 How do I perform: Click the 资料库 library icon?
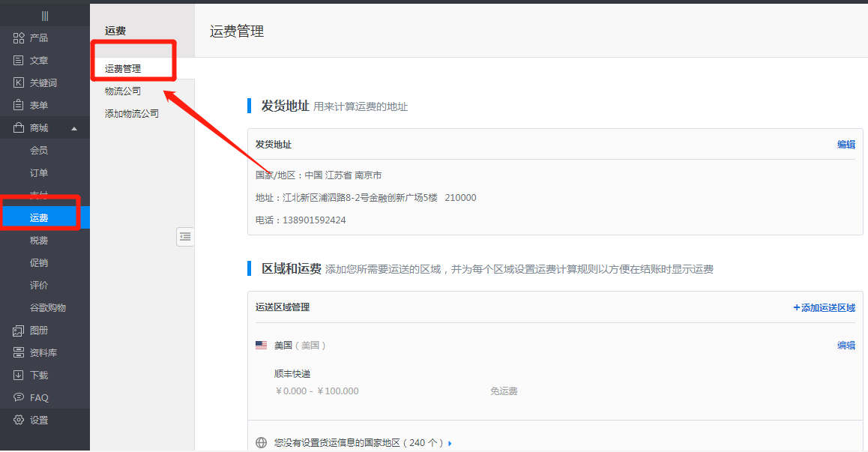coord(19,353)
